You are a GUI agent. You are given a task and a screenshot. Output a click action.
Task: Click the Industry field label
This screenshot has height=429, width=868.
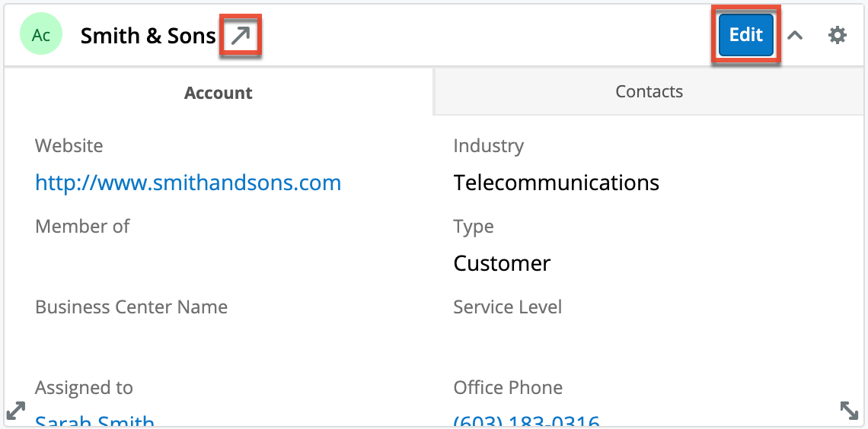pyautogui.click(x=488, y=146)
